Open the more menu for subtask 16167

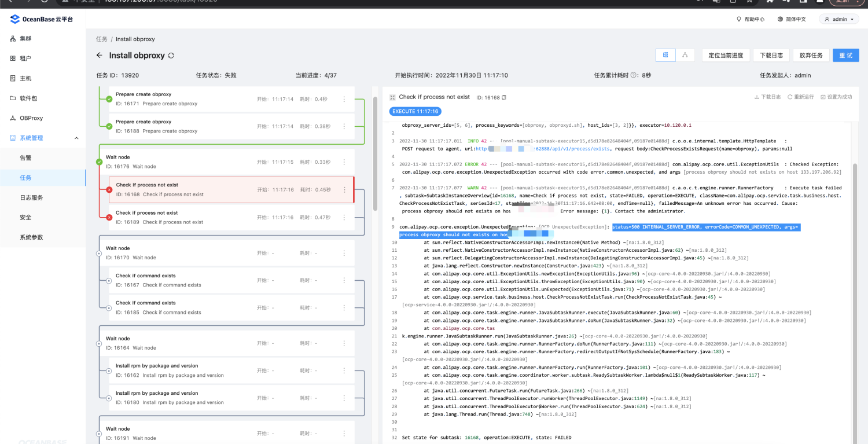point(344,280)
